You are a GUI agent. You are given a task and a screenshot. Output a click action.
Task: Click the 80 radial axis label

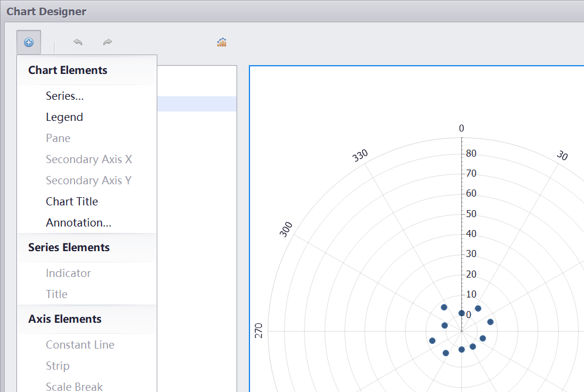(x=471, y=153)
